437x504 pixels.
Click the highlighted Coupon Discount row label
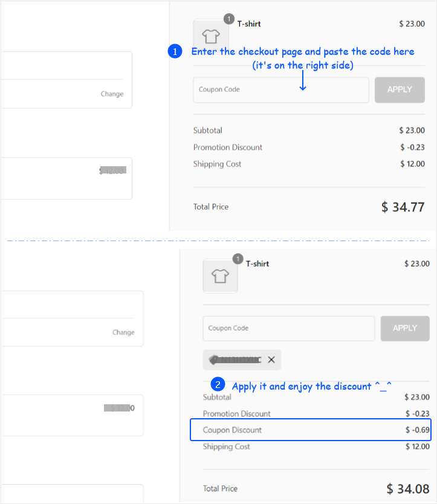pyautogui.click(x=233, y=430)
